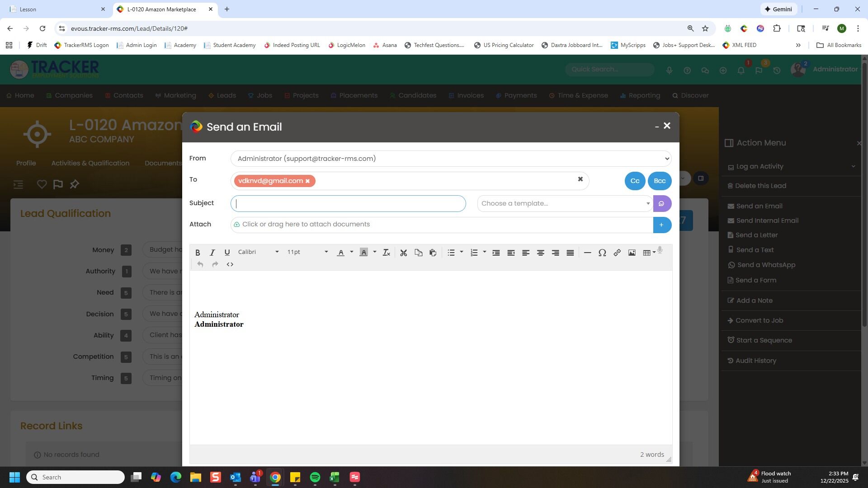The height and width of the screenshot is (488, 868).
Task: Toggle underline formatting in editor
Action: pos(227,253)
